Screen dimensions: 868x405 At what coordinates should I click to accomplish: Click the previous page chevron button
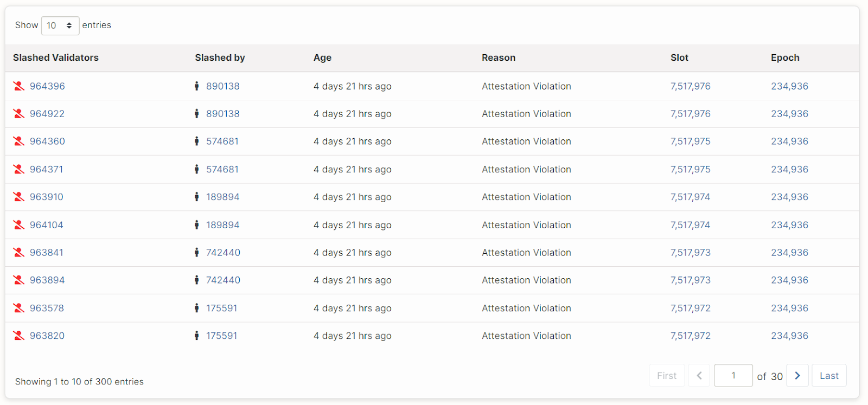(x=699, y=376)
